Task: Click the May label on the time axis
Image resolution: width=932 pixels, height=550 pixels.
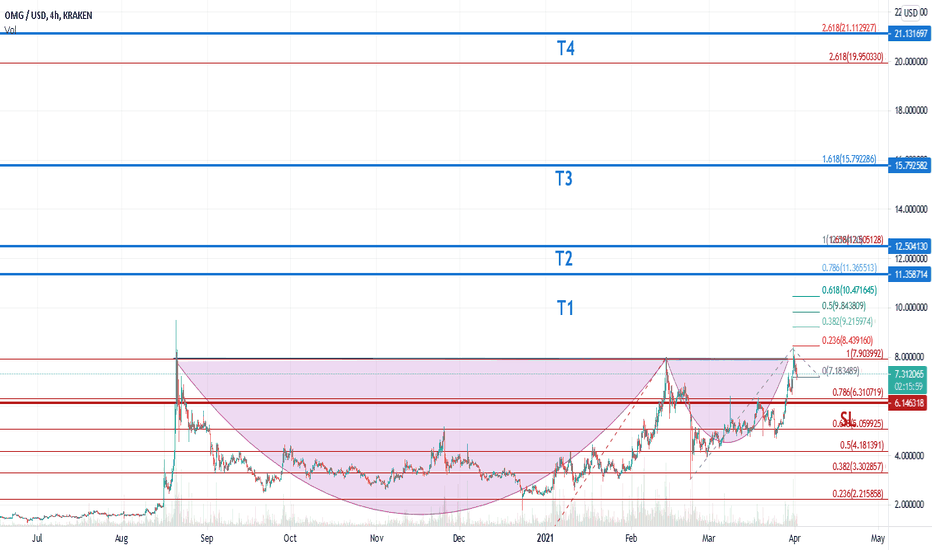Action: tap(877, 538)
